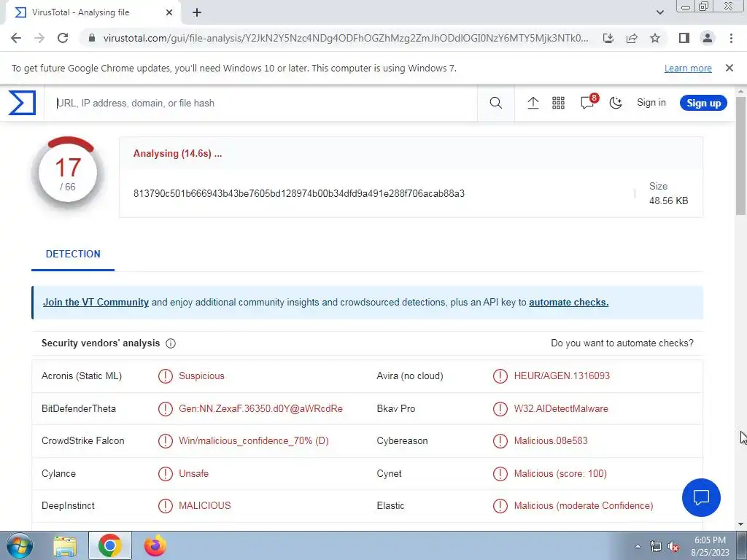The image size is (747, 560).
Task: Click alert icon next to Suspicious
Action: point(166,376)
